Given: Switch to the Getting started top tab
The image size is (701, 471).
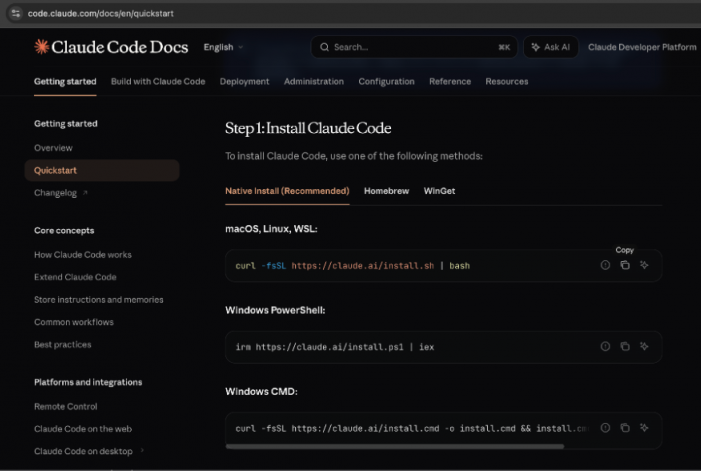Looking at the screenshot, I should tap(65, 81).
